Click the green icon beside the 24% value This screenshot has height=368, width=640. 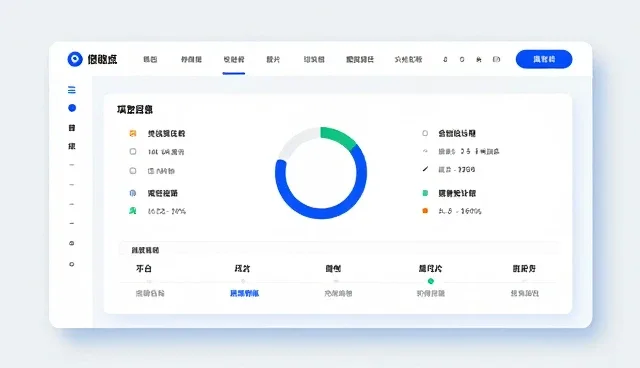click(133, 211)
